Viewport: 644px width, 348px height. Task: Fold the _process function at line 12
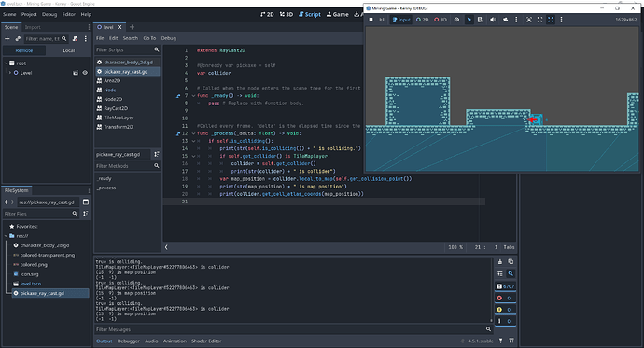[x=193, y=133]
